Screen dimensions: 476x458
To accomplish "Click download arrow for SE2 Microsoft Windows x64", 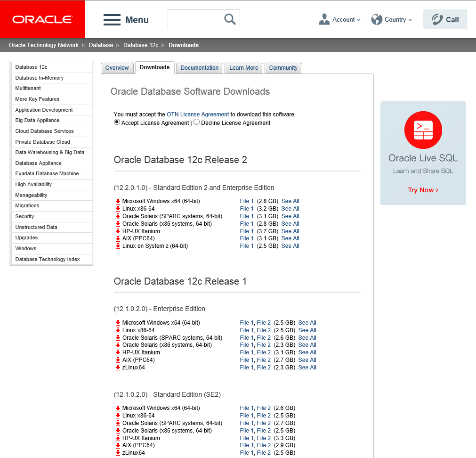I will pos(118,408).
